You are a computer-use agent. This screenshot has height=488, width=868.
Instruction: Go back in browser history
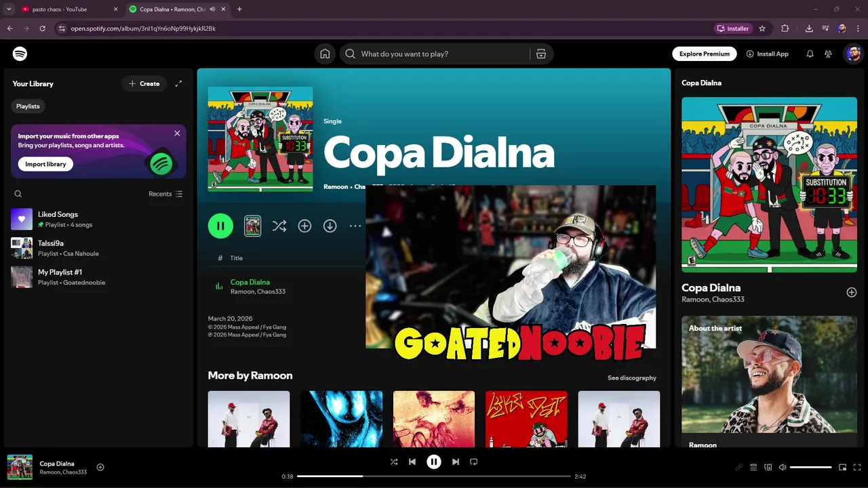[9, 28]
